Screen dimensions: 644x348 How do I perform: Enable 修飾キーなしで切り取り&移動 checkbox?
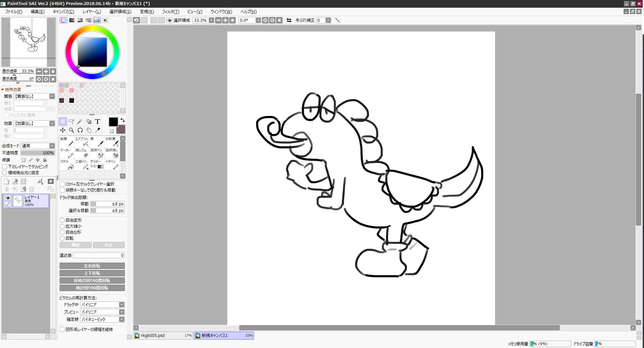[62, 190]
